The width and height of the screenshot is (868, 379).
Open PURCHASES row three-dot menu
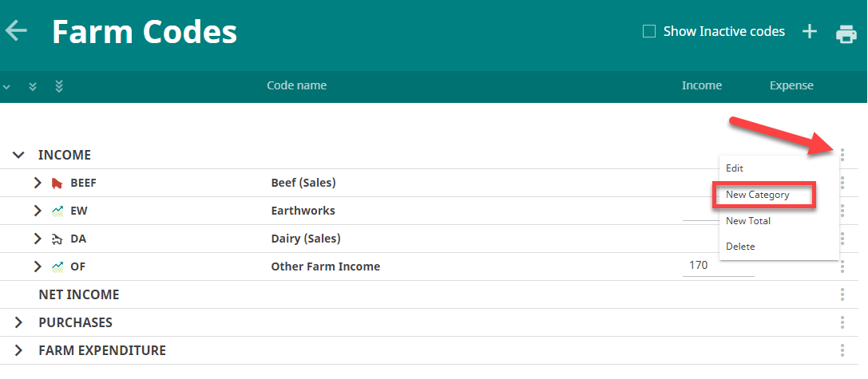click(842, 322)
